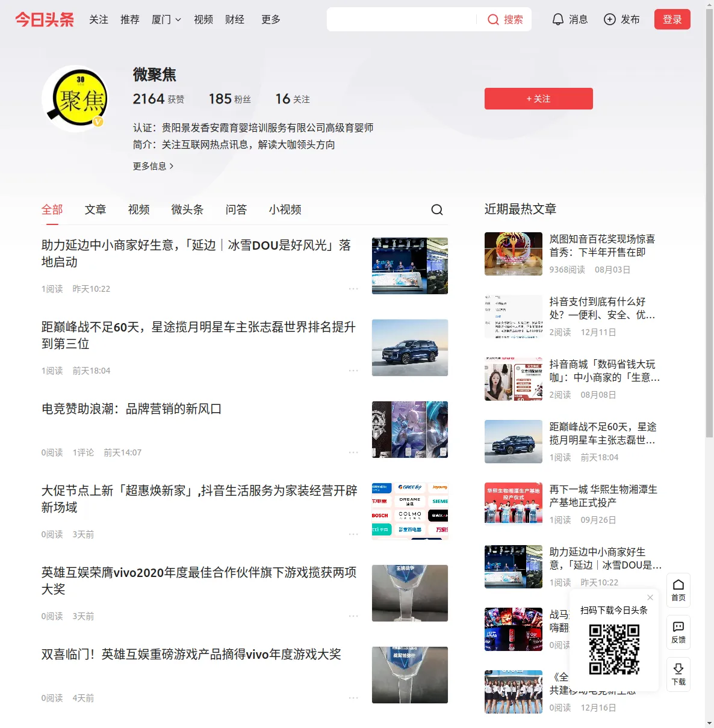
Task: Open trophy thumbnail of 双喜临门 article
Action: click(410, 675)
